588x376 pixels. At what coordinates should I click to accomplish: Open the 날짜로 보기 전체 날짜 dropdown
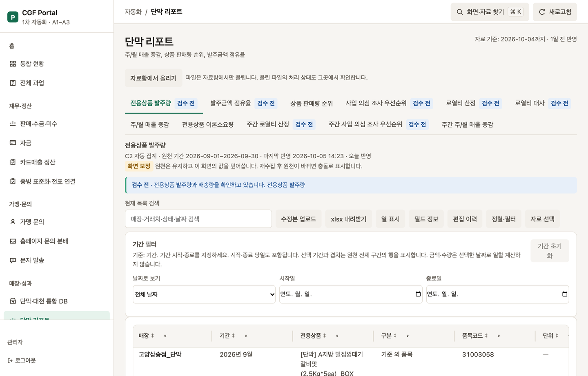204,294
